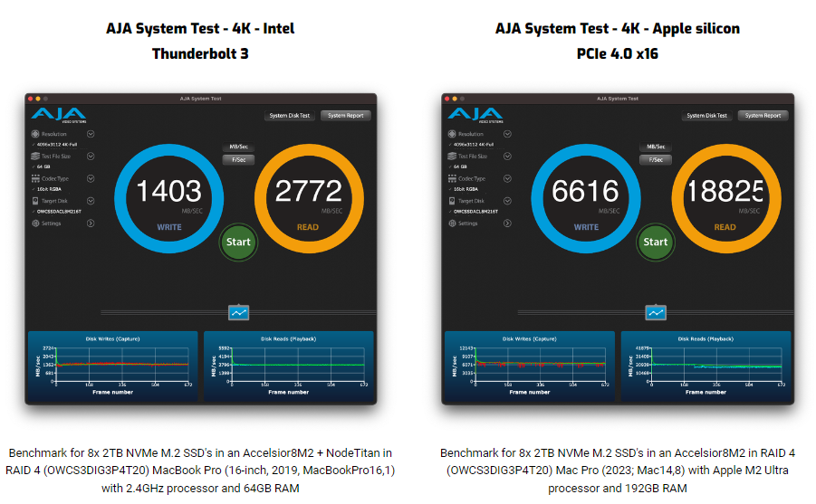Select 64 GB file size in Apple window
This screenshot has width=816, height=504.
[460, 167]
